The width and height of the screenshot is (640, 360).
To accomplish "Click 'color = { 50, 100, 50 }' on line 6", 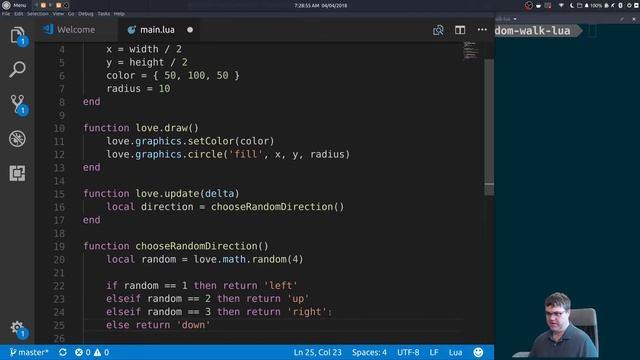I will 173,75.
